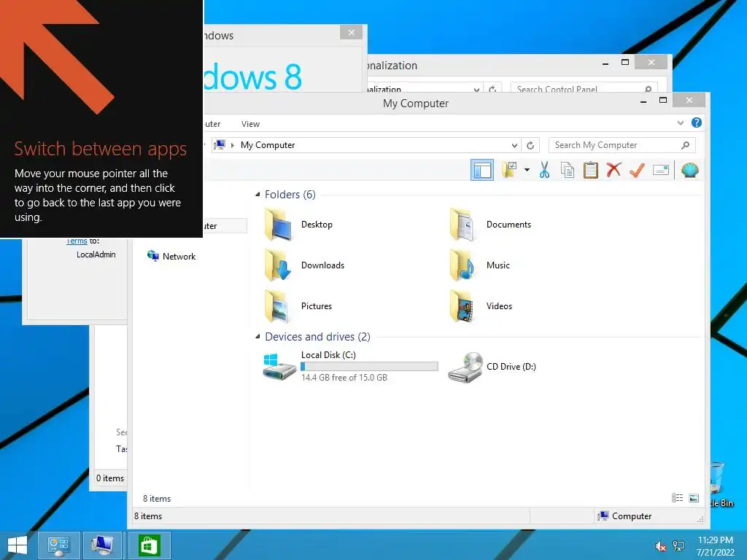This screenshot has width=747, height=560.
Task: Close the About Windows dialog
Action: pyautogui.click(x=351, y=32)
